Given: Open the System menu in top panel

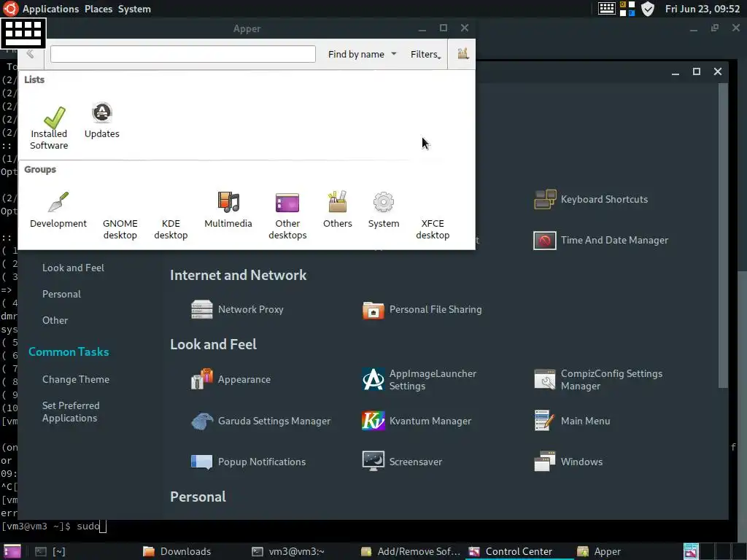Looking at the screenshot, I should [x=134, y=9].
